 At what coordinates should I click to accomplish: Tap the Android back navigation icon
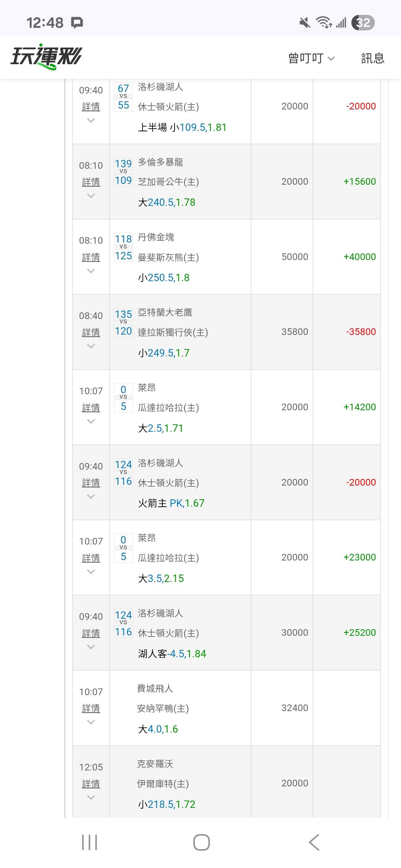pos(314,842)
